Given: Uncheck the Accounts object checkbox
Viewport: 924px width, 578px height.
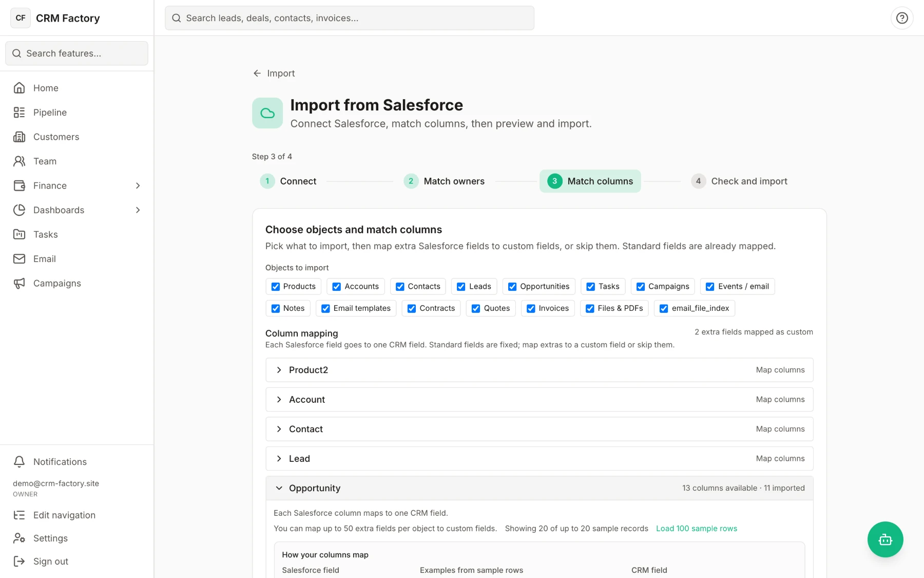Looking at the screenshot, I should [x=337, y=287].
